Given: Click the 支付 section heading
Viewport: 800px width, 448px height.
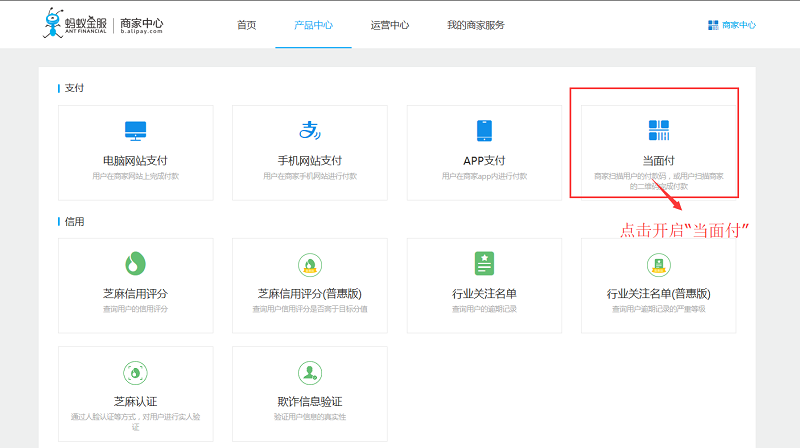Looking at the screenshot, I should pos(74,88).
